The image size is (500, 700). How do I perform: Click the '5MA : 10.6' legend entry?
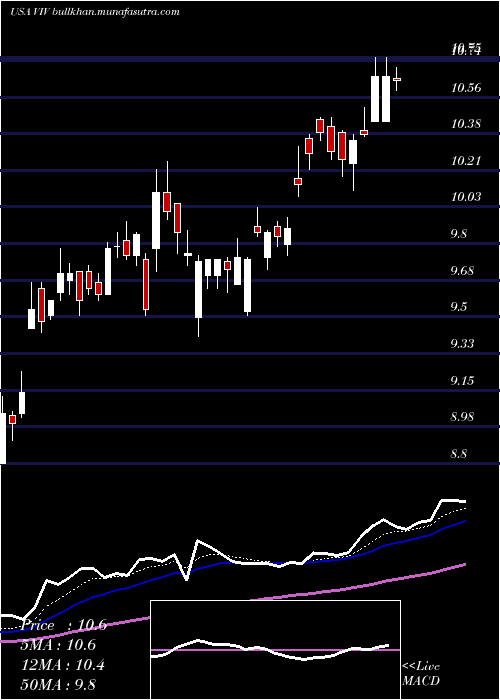(x=58, y=645)
